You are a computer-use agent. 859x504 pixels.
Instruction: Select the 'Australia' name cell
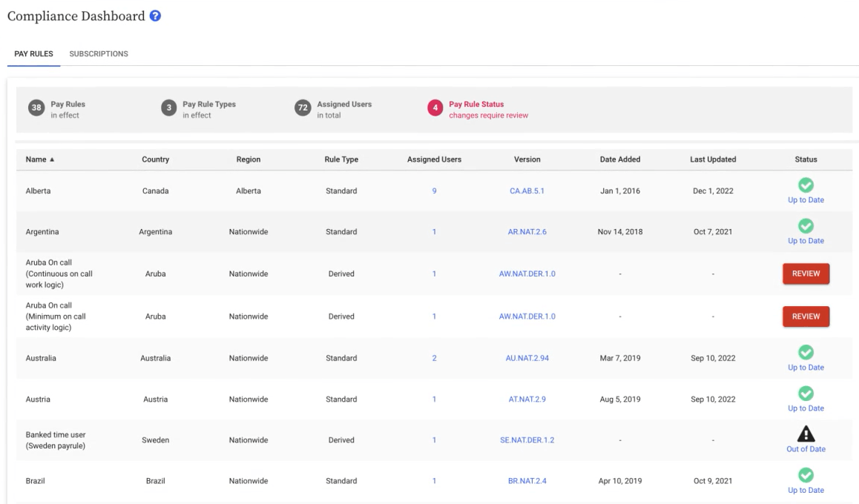coord(41,359)
